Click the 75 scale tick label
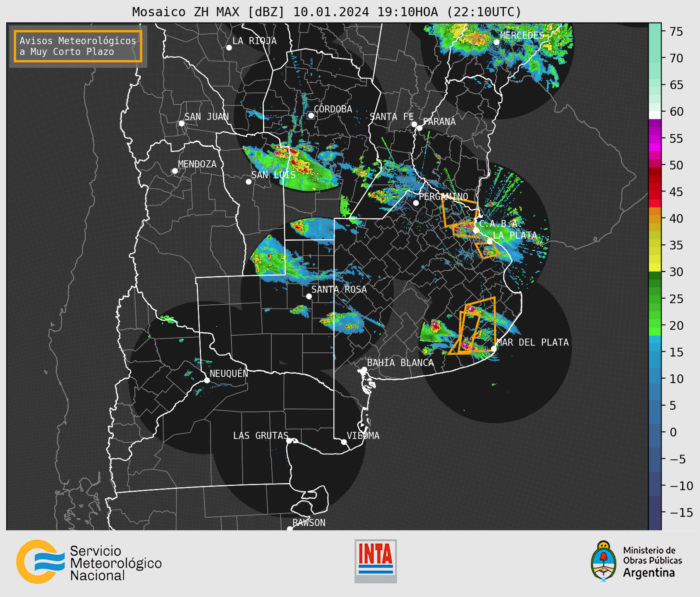 pyautogui.click(x=677, y=32)
